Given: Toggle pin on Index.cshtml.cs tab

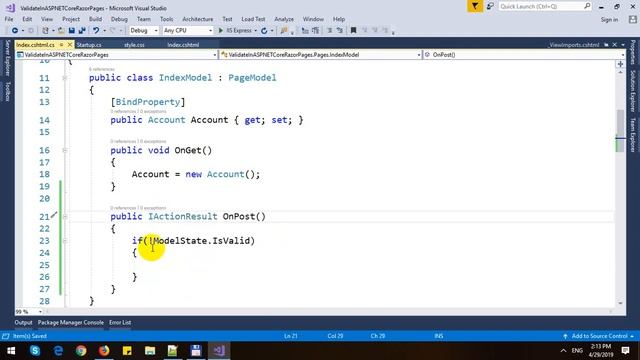Looking at the screenshot, I should click(x=62, y=44).
